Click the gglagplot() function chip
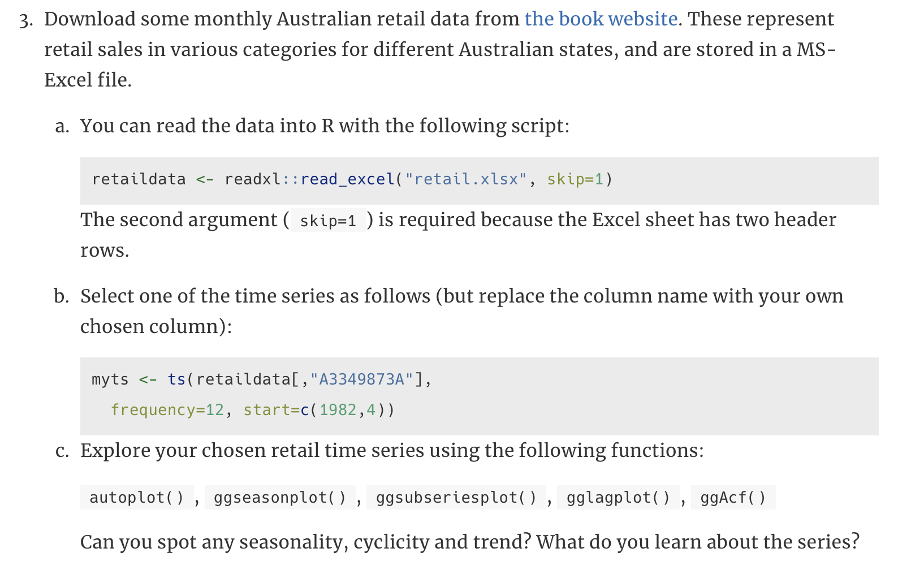Viewport: 924px width, 570px height. 618,498
